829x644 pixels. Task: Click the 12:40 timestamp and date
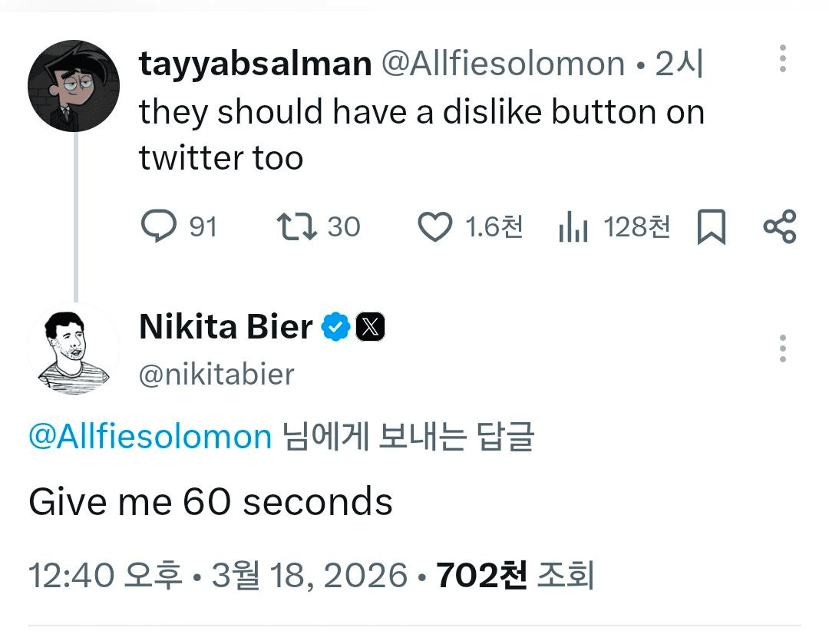pyautogui.click(x=217, y=576)
